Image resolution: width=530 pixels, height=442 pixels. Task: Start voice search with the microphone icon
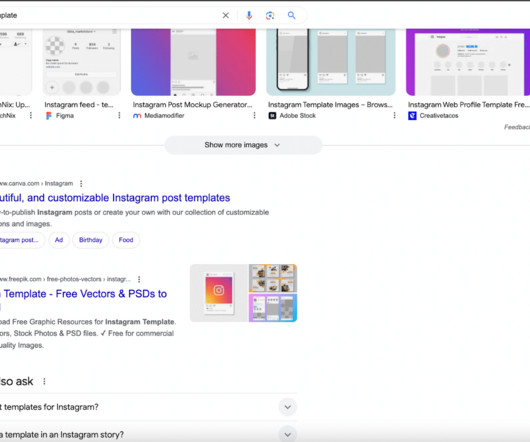(249, 15)
